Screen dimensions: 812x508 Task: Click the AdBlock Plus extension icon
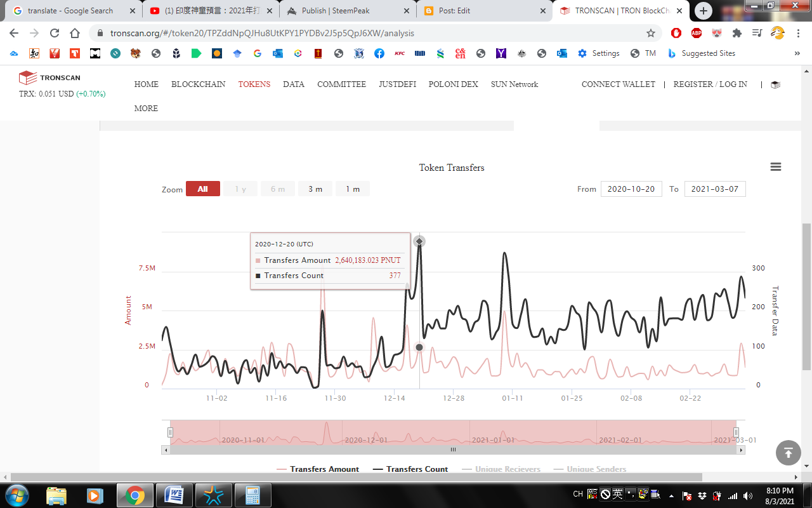click(x=696, y=33)
